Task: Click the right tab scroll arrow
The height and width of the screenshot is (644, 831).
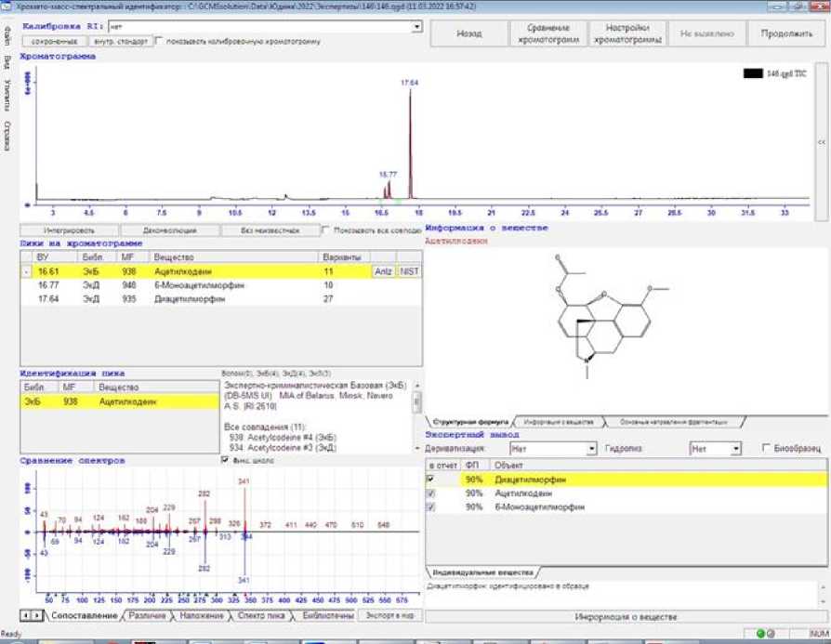Action: coord(36,615)
